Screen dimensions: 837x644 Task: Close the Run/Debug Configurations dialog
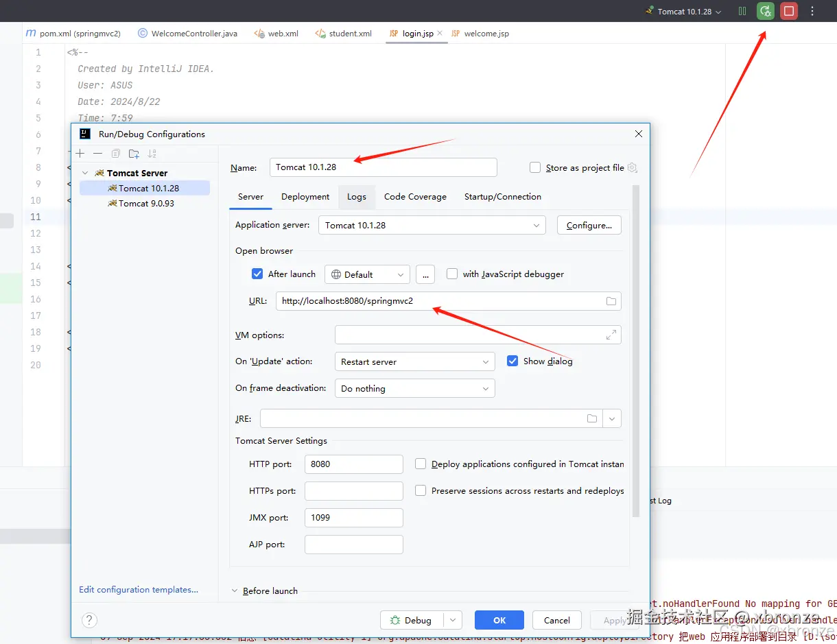coord(638,134)
